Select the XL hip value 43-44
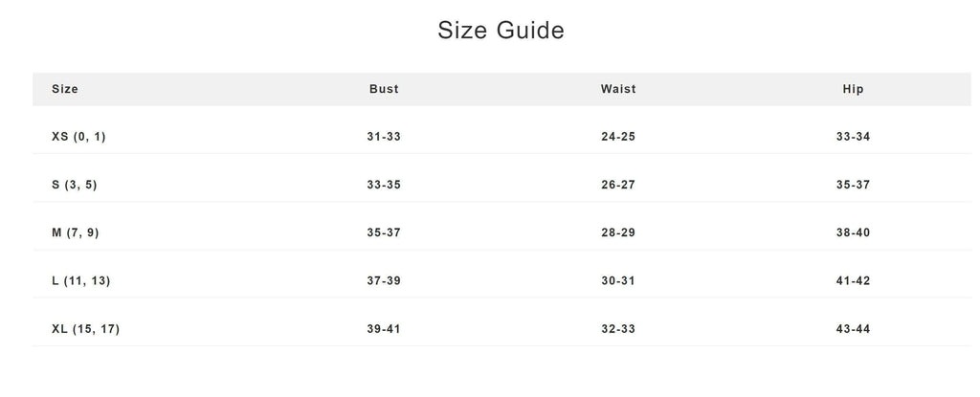The image size is (980, 397). (x=853, y=329)
